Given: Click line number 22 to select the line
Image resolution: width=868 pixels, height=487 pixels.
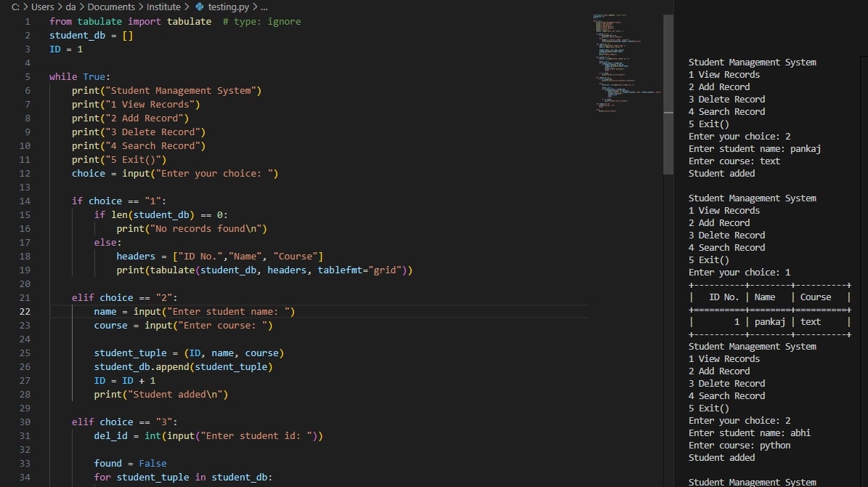Looking at the screenshot, I should [x=24, y=311].
